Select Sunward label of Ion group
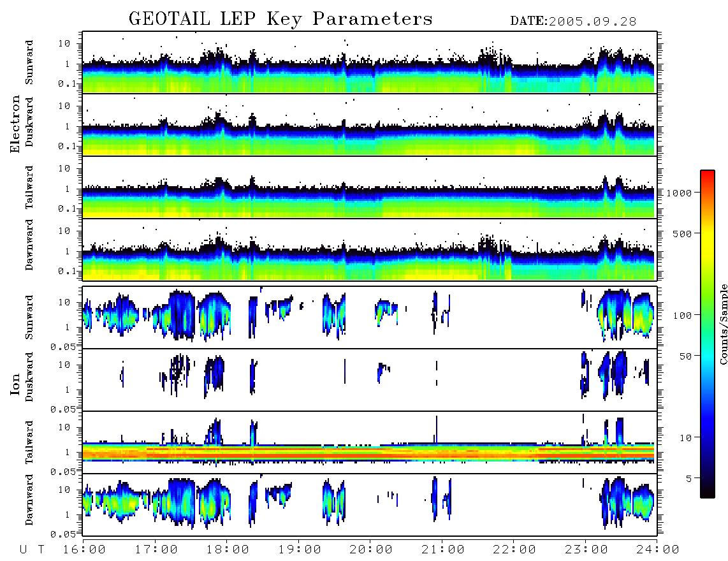Viewport: 728px width, 561px height. 29,317
